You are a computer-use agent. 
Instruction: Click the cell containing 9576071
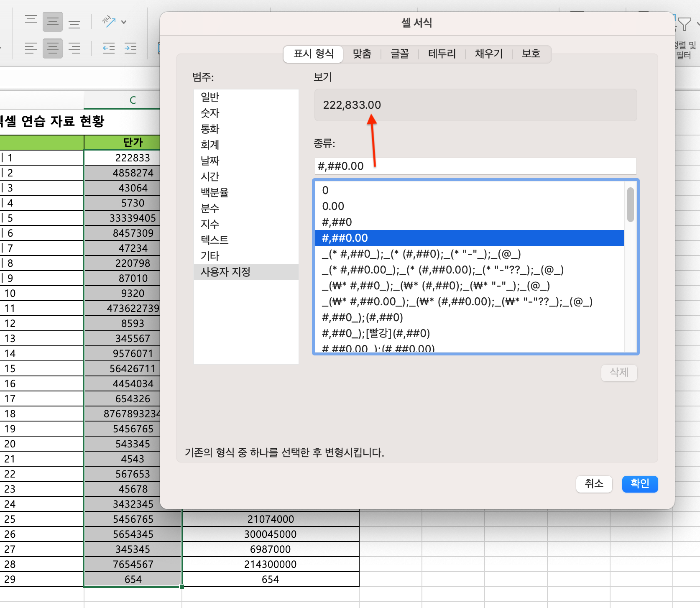coord(122,354)
